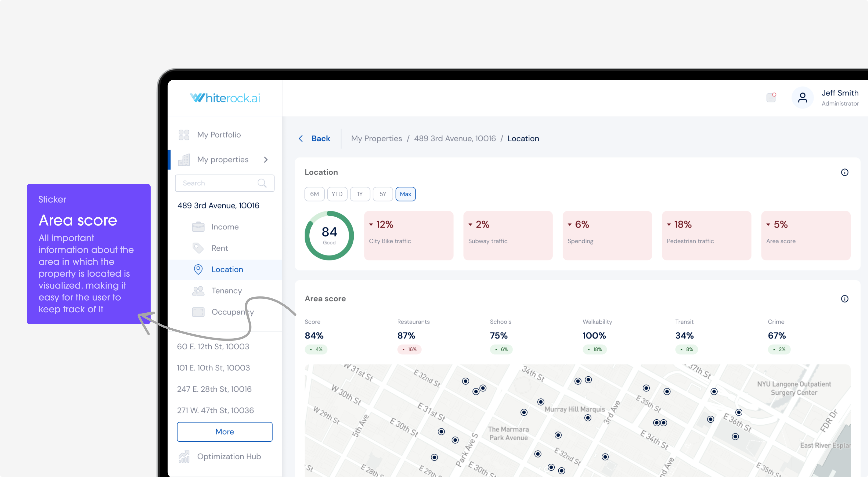
Task: Click the Walkability 18% change badge
Action: pyautogui.click(x=594, y=349)
